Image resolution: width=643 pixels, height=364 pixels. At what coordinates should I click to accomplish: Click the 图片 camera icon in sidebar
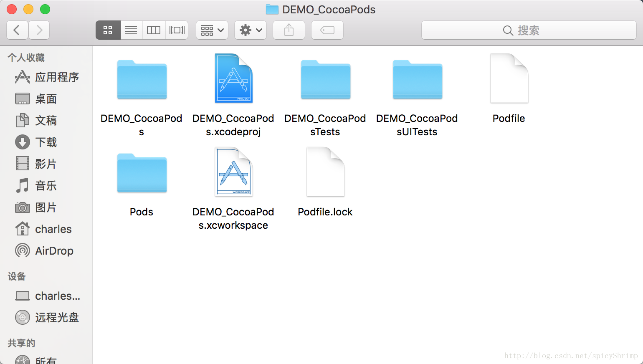[x=23, y=207]
